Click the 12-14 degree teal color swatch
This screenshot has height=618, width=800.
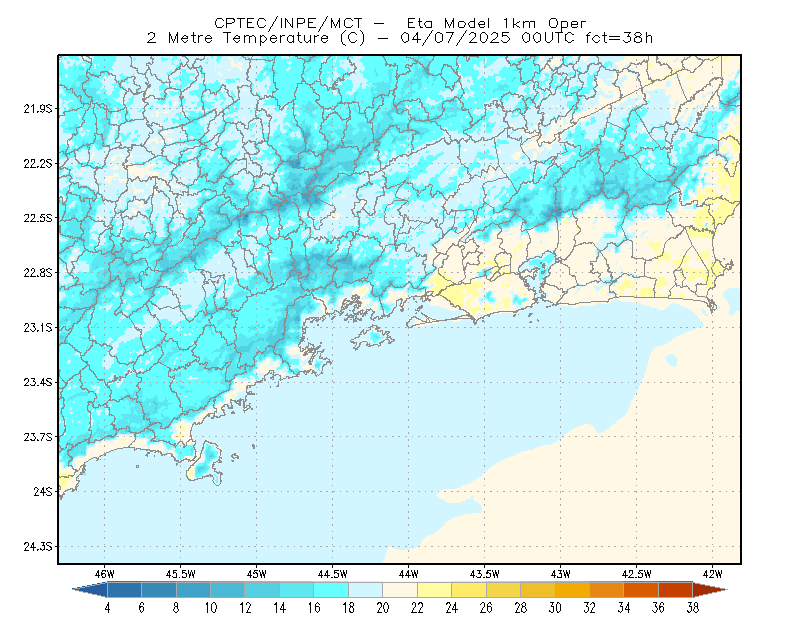click(262, 590)
